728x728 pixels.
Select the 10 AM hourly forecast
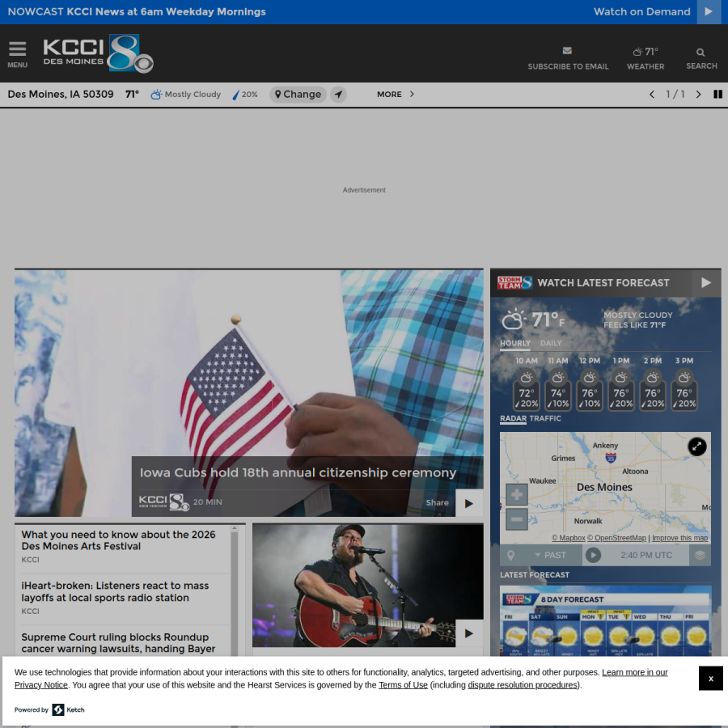point(526,384)
